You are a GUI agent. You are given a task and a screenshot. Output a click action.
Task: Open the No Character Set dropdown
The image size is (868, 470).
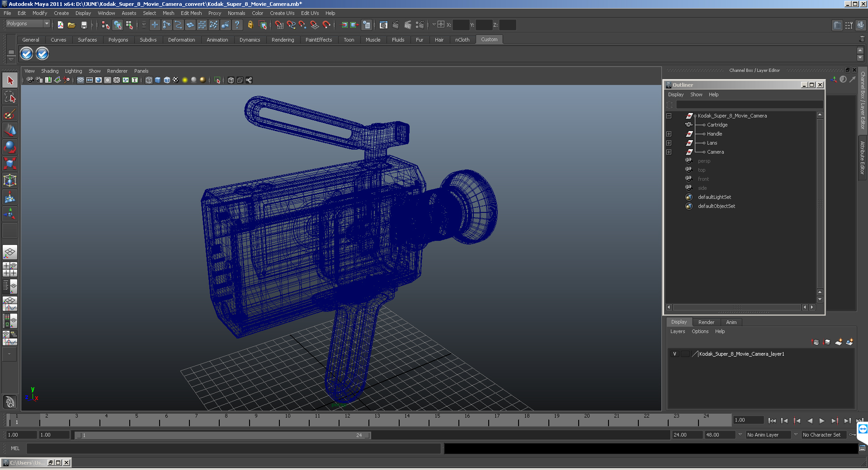[824, 435]
